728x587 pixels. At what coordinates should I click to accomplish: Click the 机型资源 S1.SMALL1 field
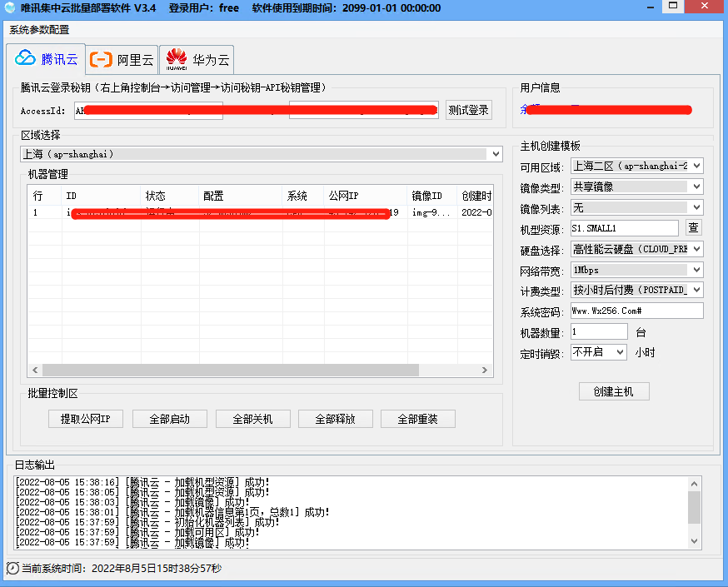coord(625,228)
